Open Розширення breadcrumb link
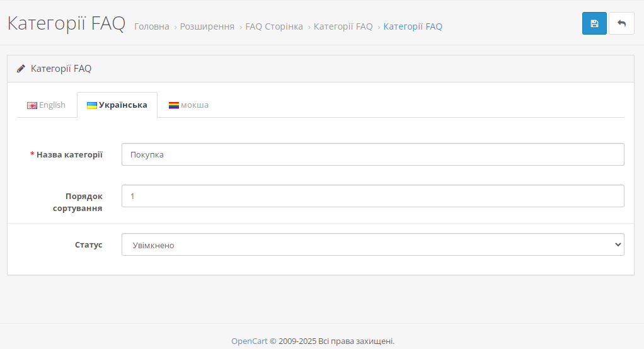The width and height of the screenshot is (644, 349). [x=207, y=26]
